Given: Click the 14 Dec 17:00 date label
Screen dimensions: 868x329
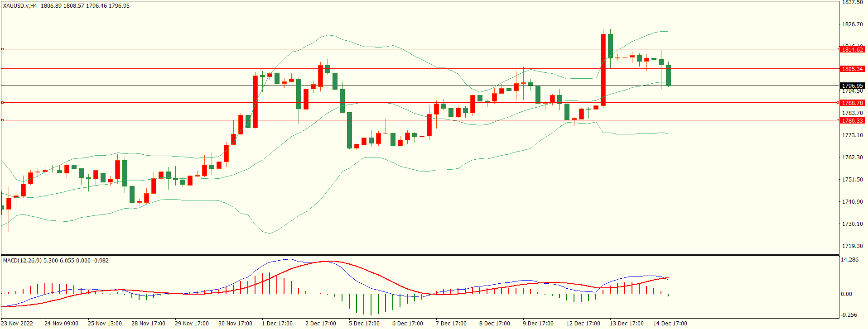Looking at the screenshot, I should tap(670, 324).
